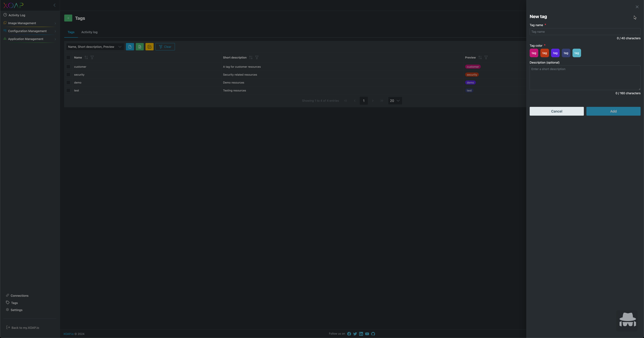644x338 pixels.
Task: Close the New tag panel
Action: pos(637,7)
